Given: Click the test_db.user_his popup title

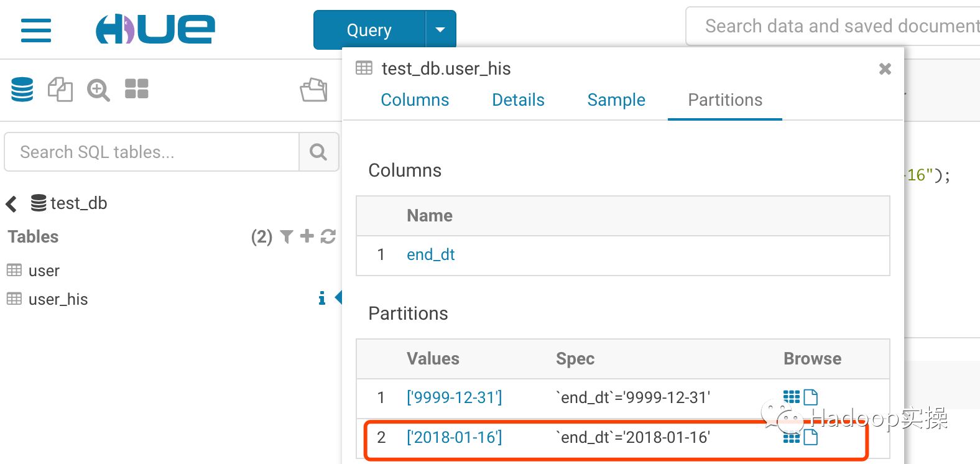Looking at the screenshot, I should (446, 68).
